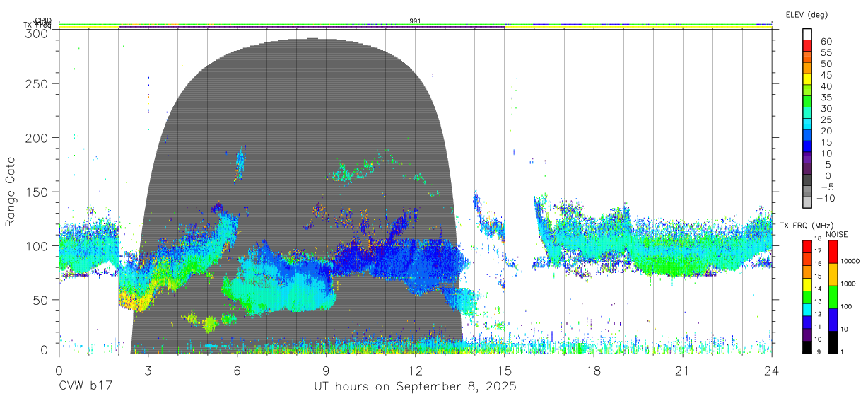The width and height of the screenshot is (868, 401).
Task: Click the '60' label on the ELEV legend
Action: click(x=825, y=41)
